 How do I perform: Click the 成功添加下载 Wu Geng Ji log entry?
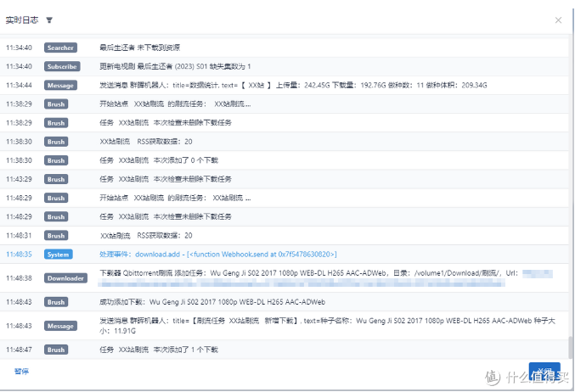coord(213,301)
